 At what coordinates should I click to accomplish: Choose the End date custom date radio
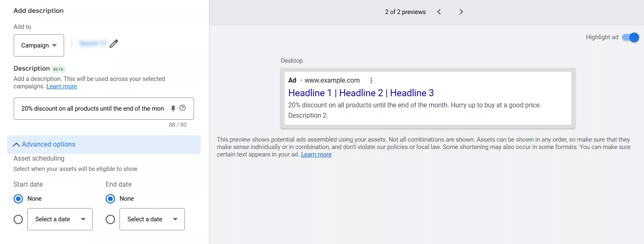tap(110, 219)
